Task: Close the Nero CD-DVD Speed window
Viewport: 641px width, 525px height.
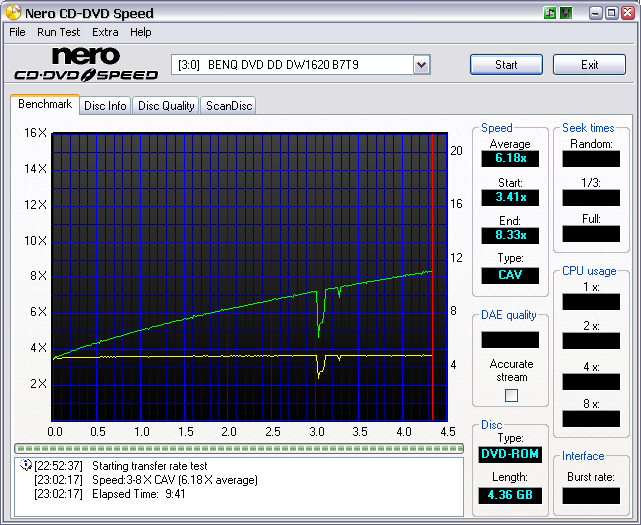Action: 626,13
